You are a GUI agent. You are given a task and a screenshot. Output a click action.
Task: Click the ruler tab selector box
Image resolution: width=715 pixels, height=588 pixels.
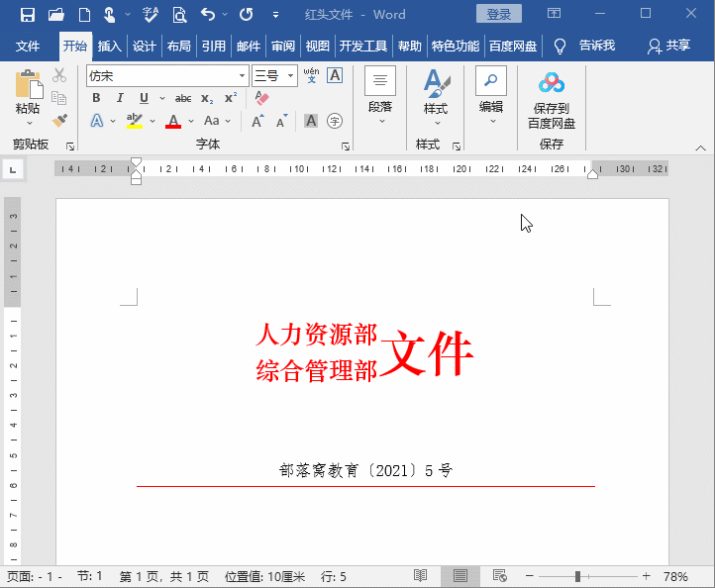click(x=13, y=170)
